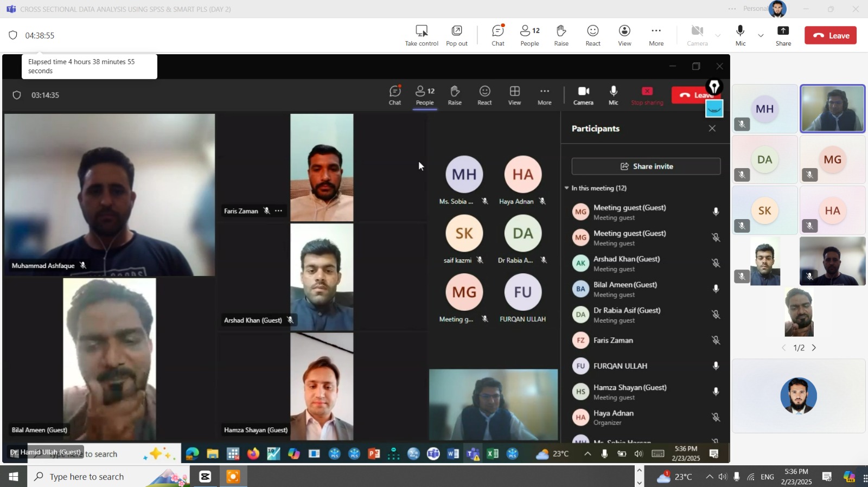Click the Windows search box on taskbar
The image size is (868, 487).
(87, 477)
